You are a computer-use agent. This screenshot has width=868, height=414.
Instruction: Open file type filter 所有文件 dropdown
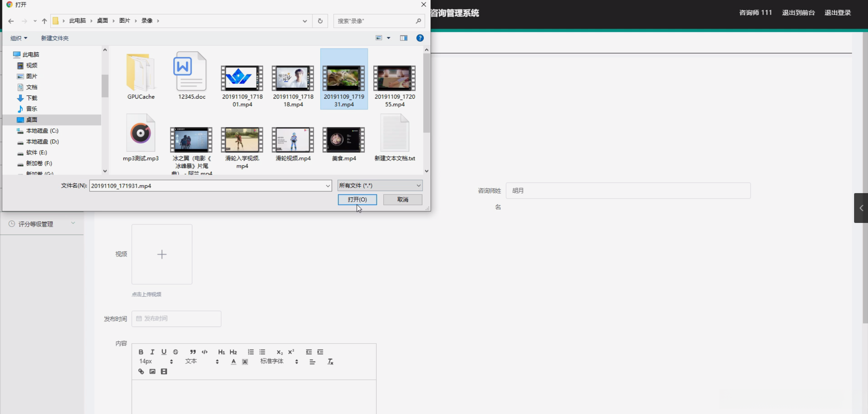tap(380, 185)
